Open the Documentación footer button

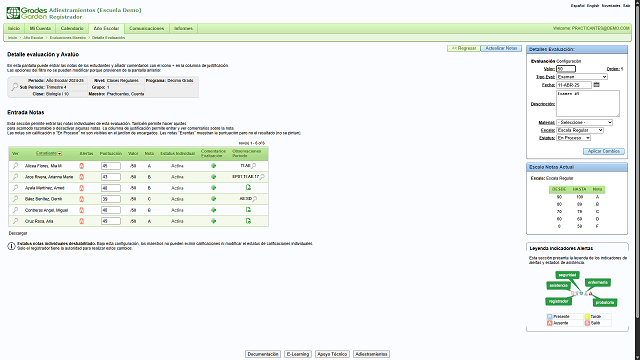pyautogui.click(x=263, y=354)
